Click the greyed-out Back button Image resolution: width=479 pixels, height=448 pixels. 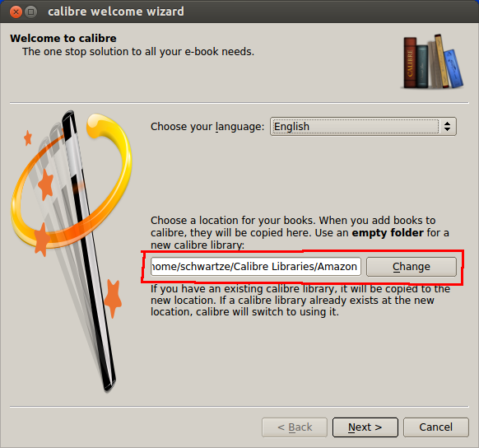pyautogui.click(x=295, y=427)
